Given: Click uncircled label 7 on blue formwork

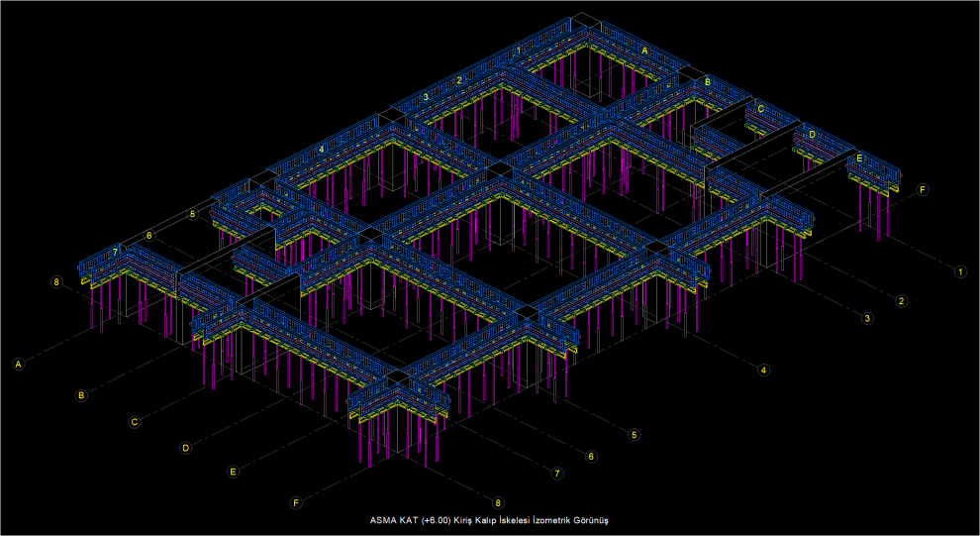Looking at the screenshot, I should [x=115, y=252].
